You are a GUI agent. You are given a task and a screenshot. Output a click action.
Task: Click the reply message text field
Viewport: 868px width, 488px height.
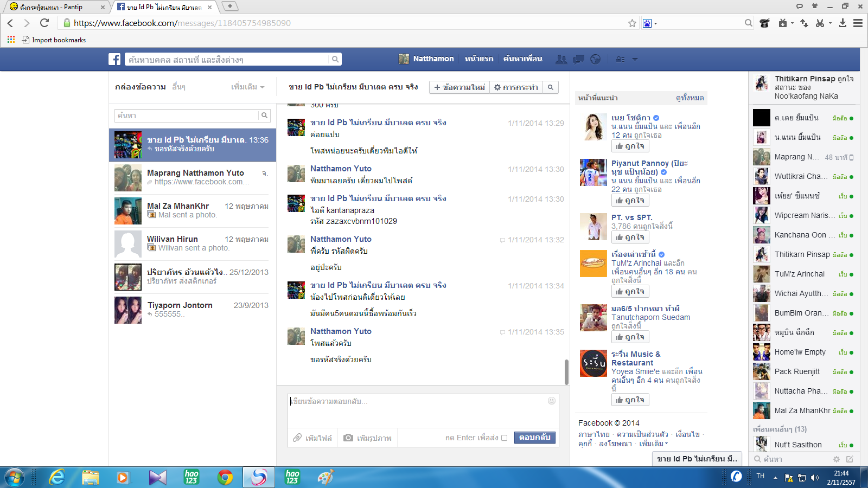(423, 410)
